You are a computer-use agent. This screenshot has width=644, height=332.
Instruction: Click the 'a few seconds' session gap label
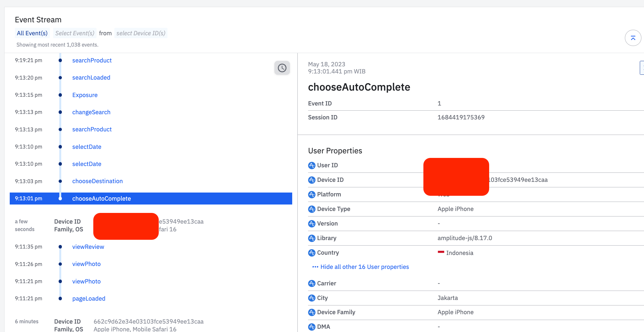[25, 226]
